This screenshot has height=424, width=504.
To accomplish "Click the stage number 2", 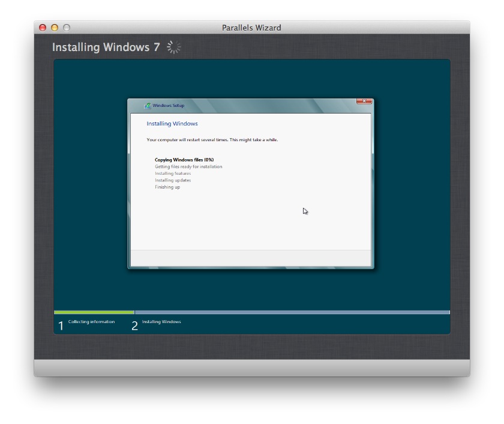I will 134,326.
